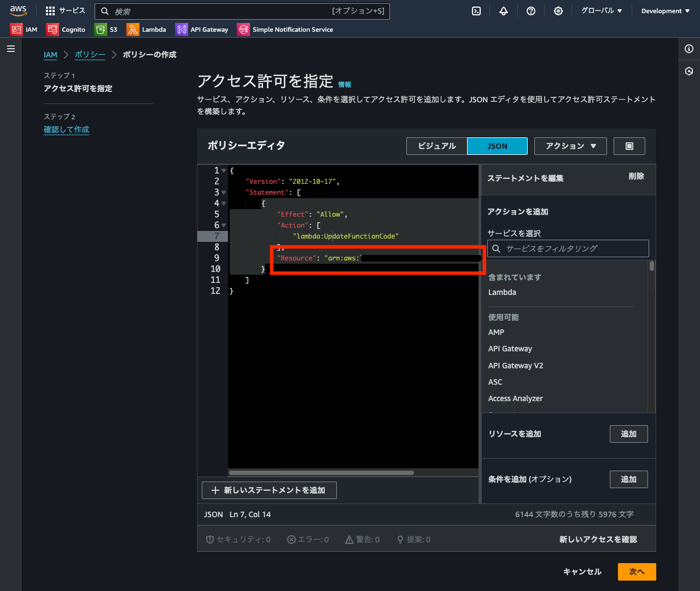Image resolution: width=700 pixels, height=591 pixels.
Task: Click the ポリシー breadcrumb link
Action: point(90,55)
